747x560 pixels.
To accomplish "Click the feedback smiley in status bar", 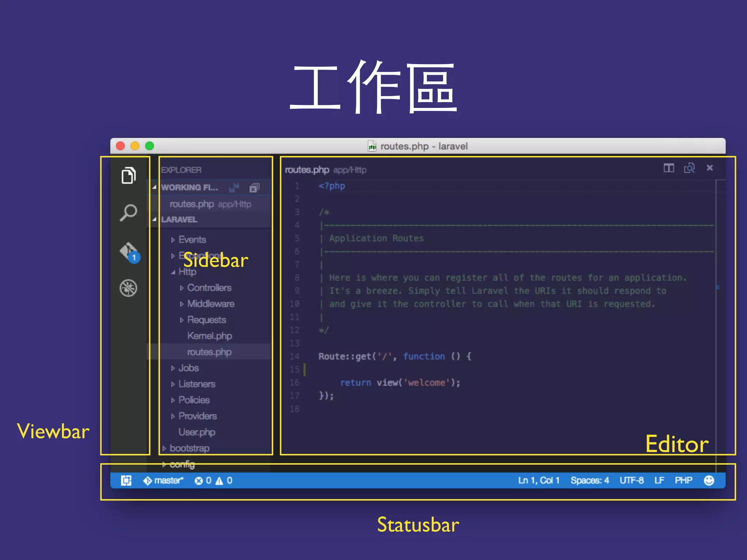I will point(709,481).
